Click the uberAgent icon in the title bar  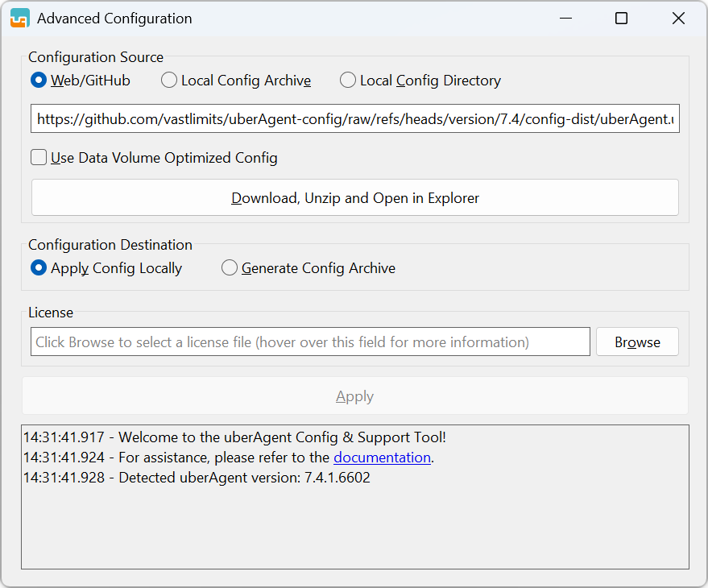19,17
